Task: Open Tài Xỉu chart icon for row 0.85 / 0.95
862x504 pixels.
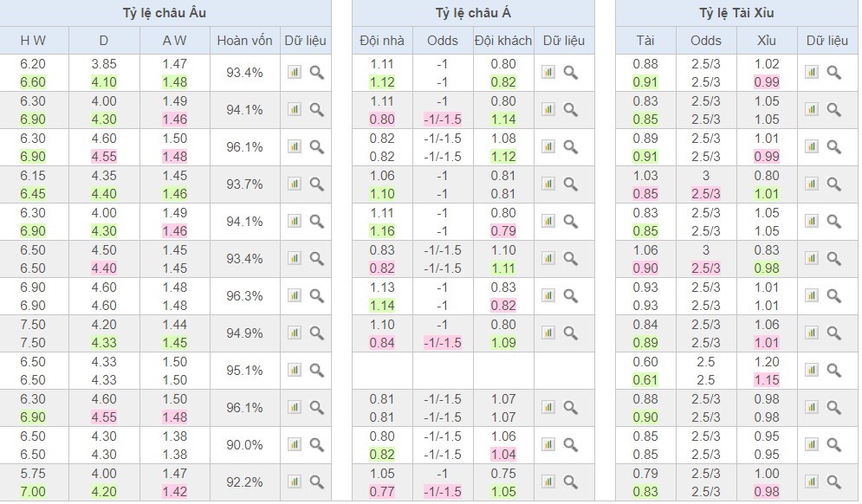Action: pos(812,444)
